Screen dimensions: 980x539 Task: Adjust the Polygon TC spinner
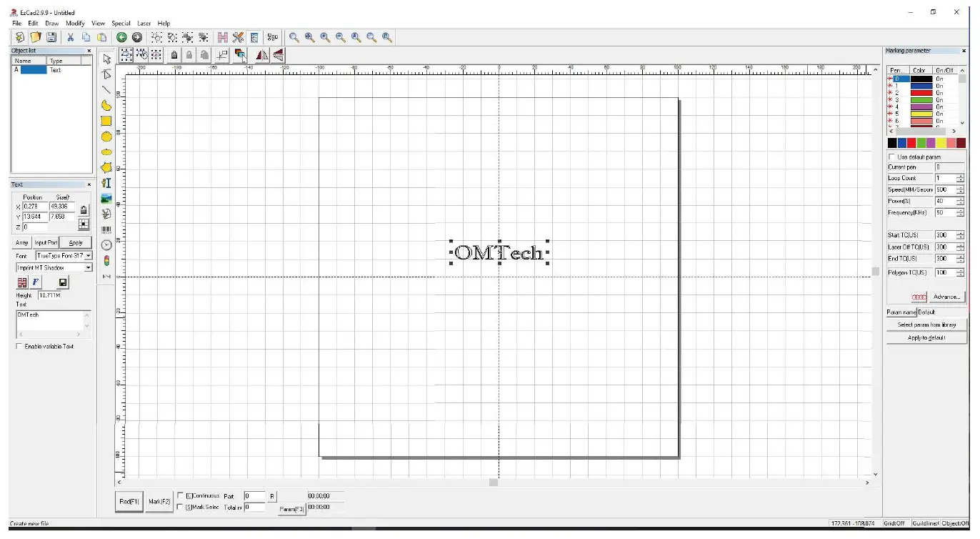960,272
